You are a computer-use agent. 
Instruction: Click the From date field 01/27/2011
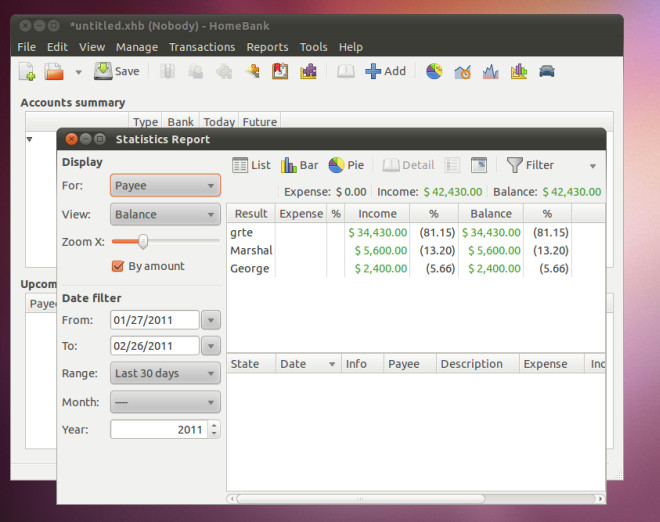tap(154, 320)
